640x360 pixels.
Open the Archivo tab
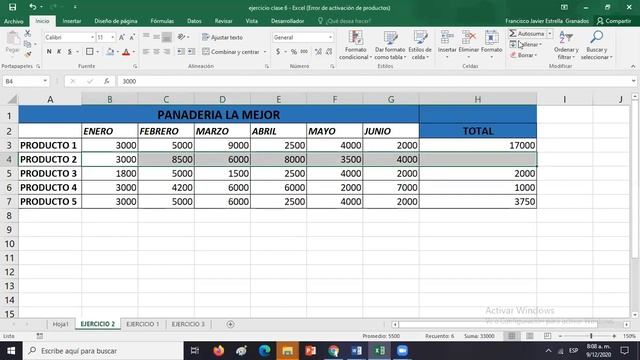tap(13, 21)
